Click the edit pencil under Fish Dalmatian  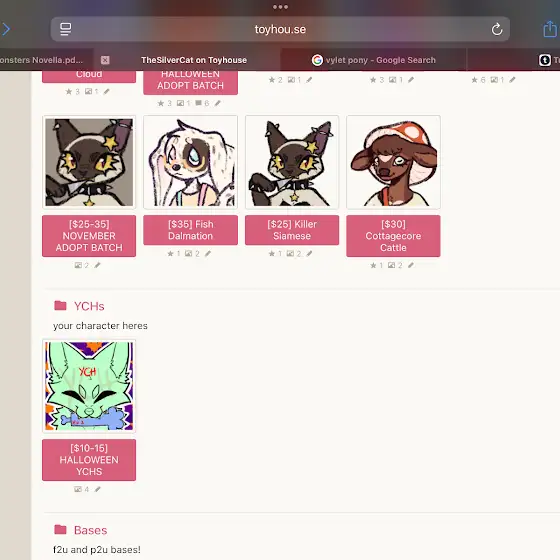tap(208, 254)
